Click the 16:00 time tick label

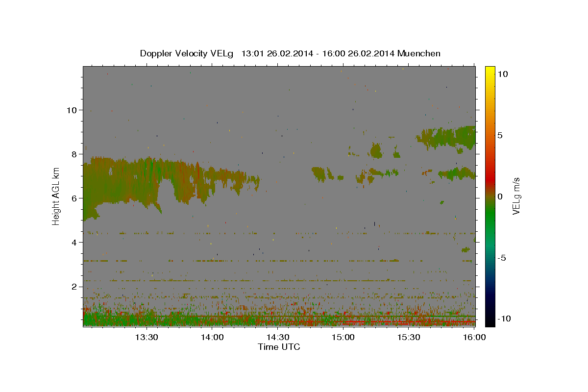coord(475,337)
